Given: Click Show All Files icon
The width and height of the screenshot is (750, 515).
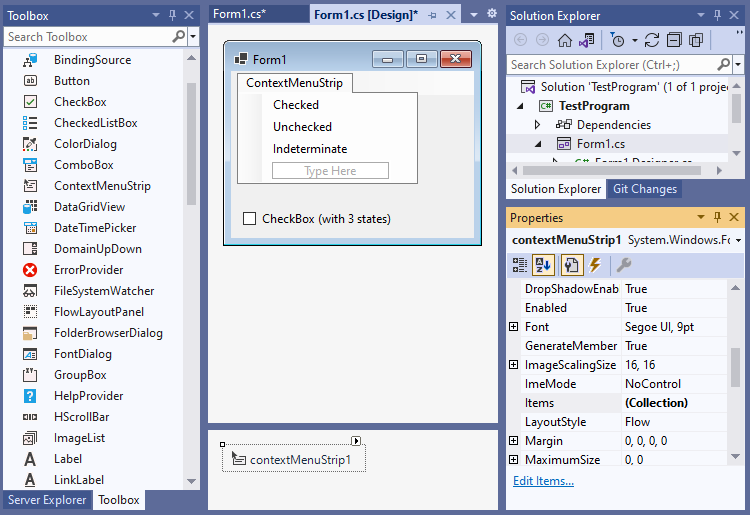Looking at the screenshot, I should point(696,41).
